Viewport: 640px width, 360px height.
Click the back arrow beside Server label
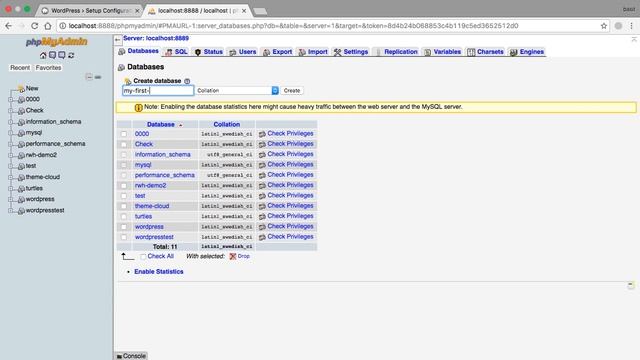(x=118, y=40)
